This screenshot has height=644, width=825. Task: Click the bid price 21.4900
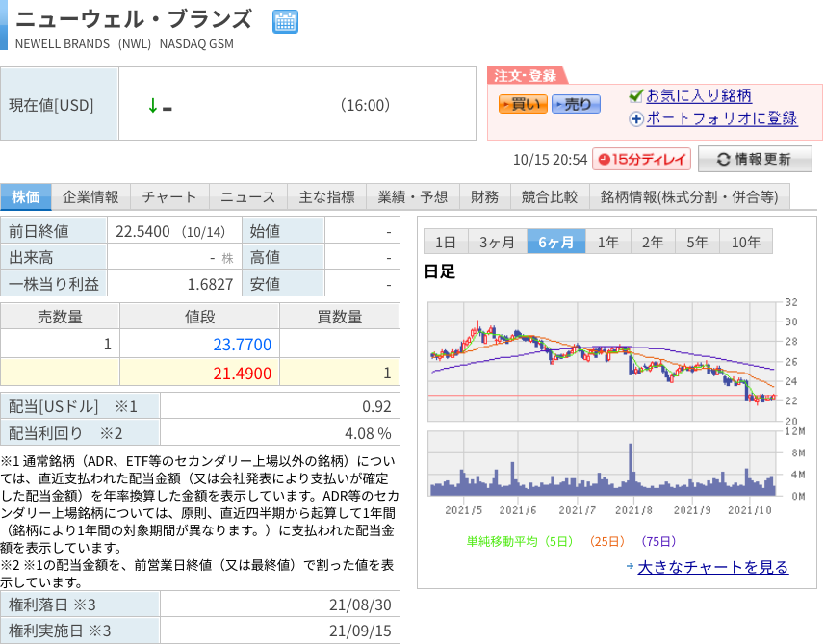click(x=242, y=374)
